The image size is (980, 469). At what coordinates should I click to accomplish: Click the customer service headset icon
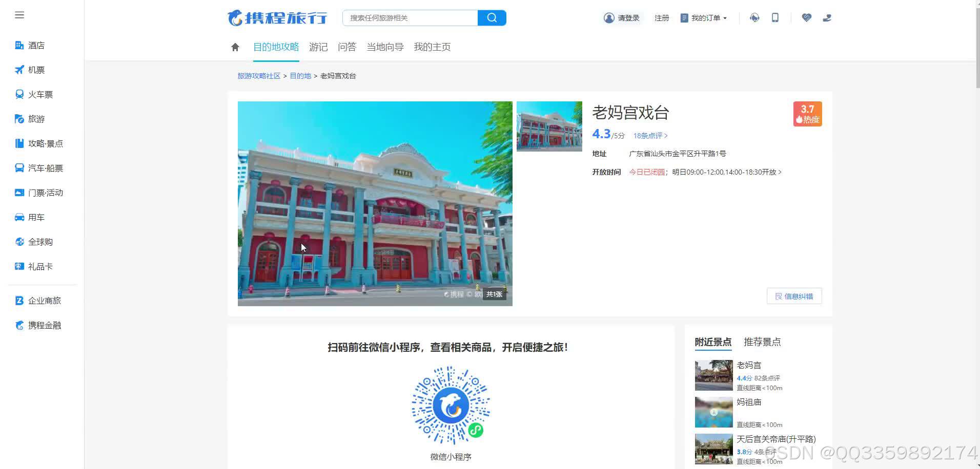tap(754, 18)
